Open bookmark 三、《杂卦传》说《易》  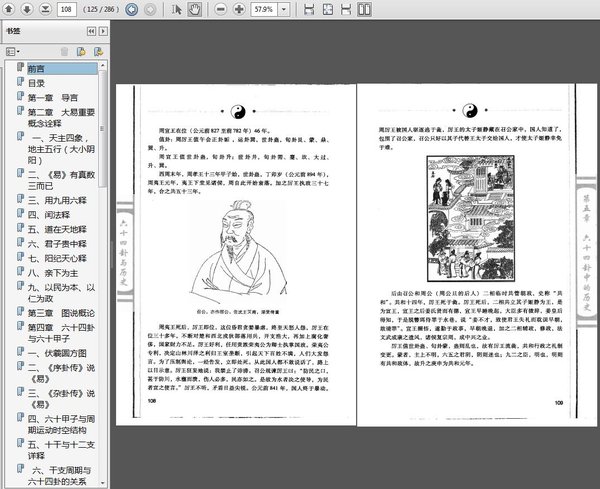(x=61, y=399)
